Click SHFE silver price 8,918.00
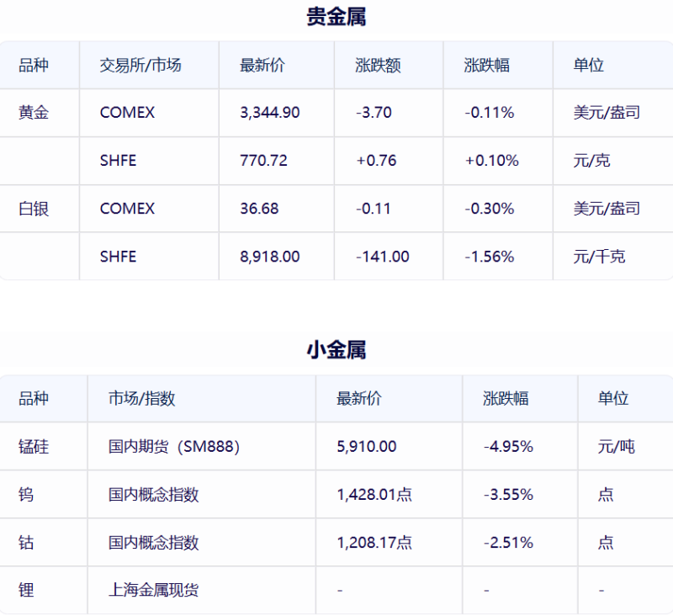The image size is (673, 616). pos(269,257)
